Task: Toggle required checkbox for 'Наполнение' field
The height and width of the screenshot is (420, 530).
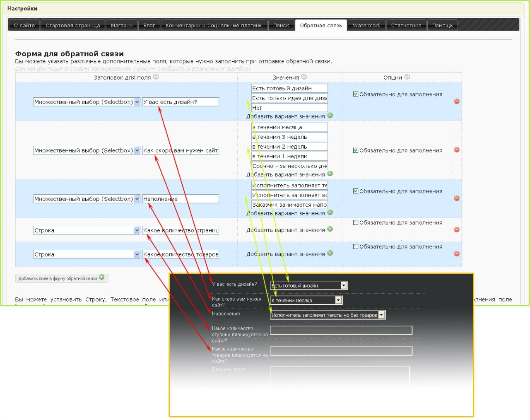Action: click(x=355, y=191)
